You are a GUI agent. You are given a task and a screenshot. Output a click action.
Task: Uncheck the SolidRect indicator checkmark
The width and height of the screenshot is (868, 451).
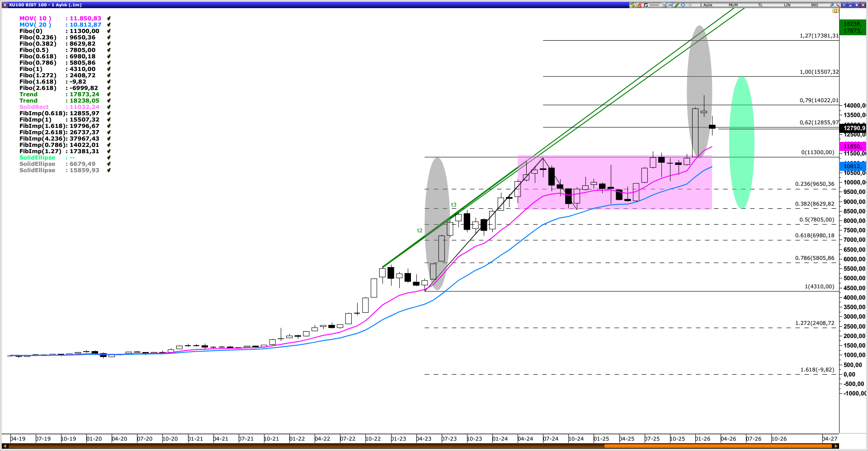(109, 107)
